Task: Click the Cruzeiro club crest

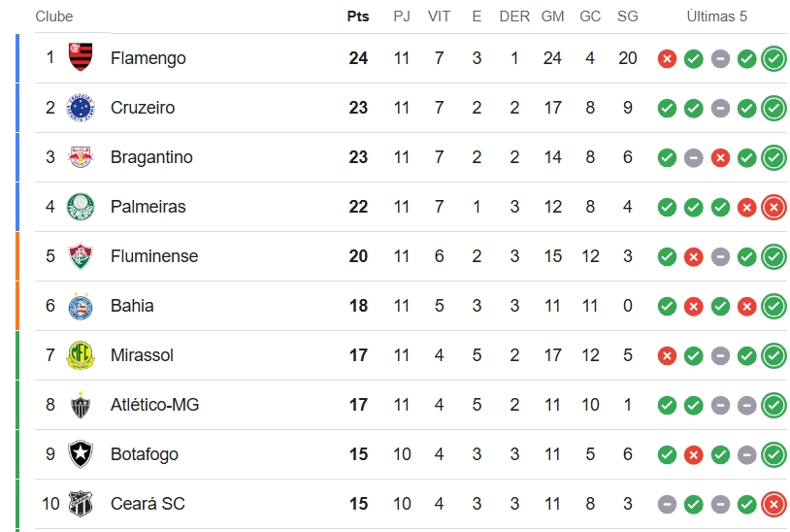Action: click(x=81, y=108)
